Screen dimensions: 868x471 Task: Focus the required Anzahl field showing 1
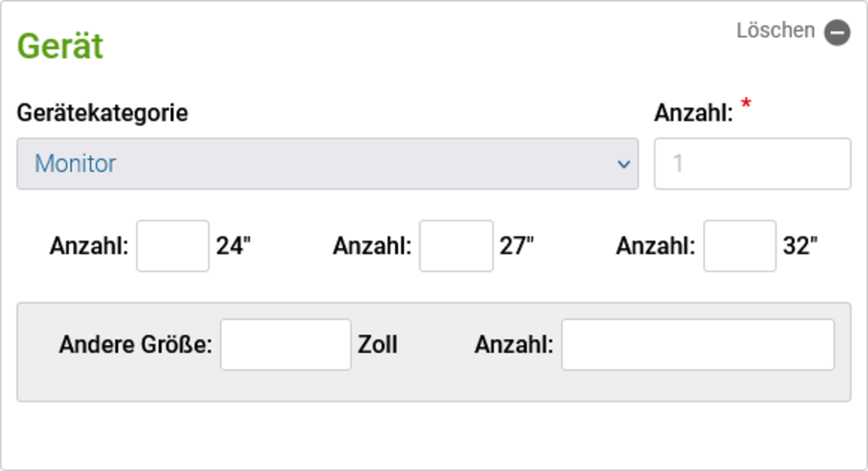[752, 163]
